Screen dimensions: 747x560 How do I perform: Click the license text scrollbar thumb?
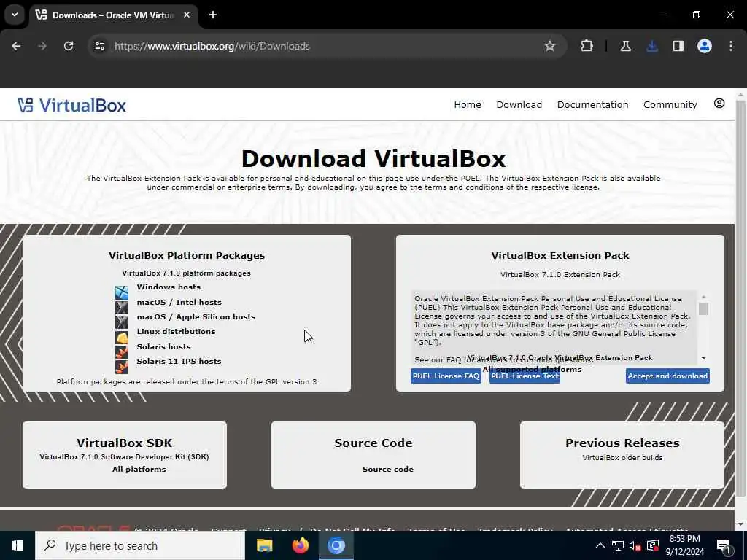tap(703, 308)
